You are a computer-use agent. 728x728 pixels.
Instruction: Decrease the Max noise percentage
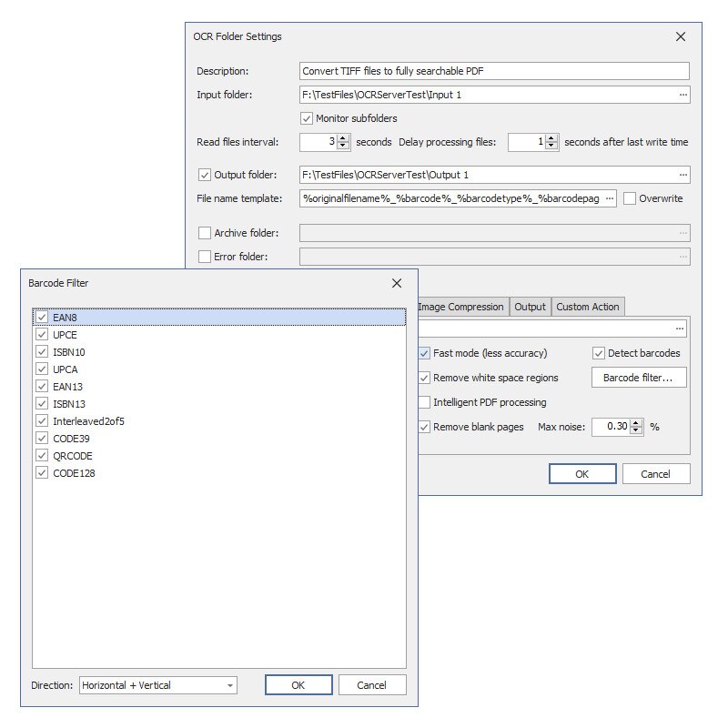tap(636, 430)
